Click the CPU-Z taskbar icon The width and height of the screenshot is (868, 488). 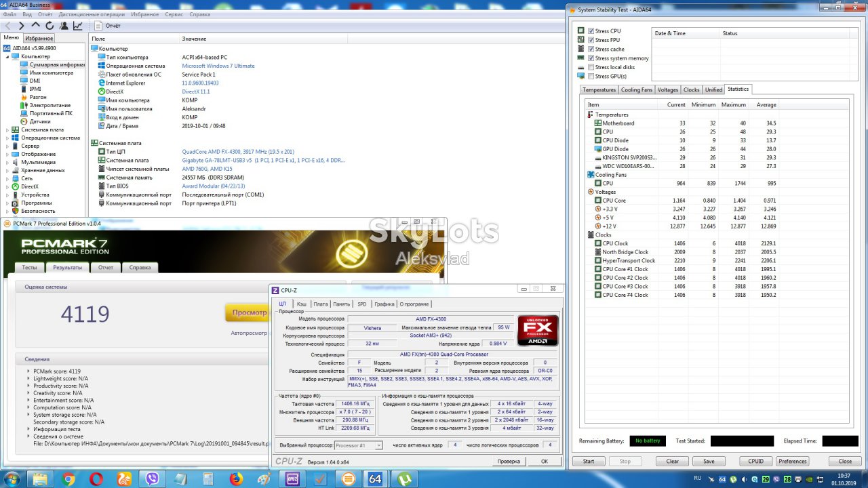(x=294, y=479)
